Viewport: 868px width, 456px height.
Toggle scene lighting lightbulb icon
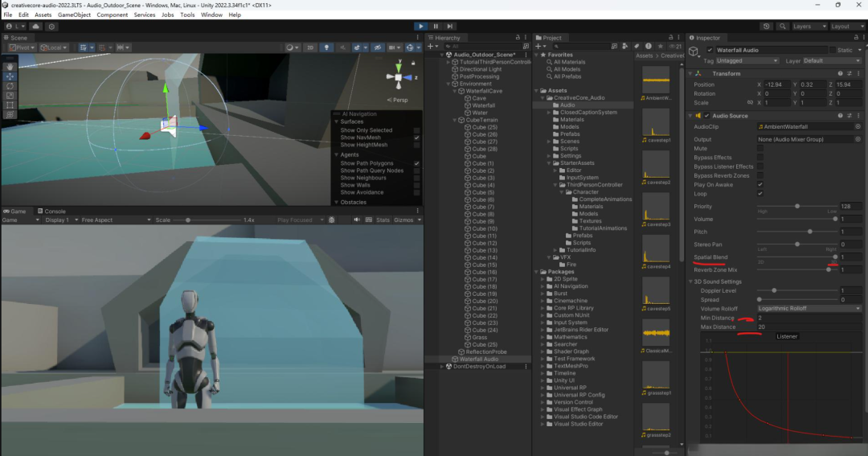326,47
